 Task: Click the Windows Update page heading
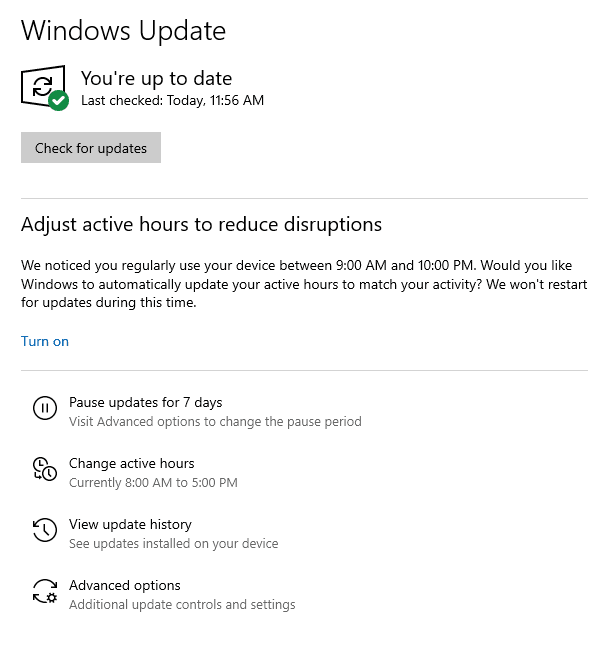pyautogui.click(x=123, y=30)
